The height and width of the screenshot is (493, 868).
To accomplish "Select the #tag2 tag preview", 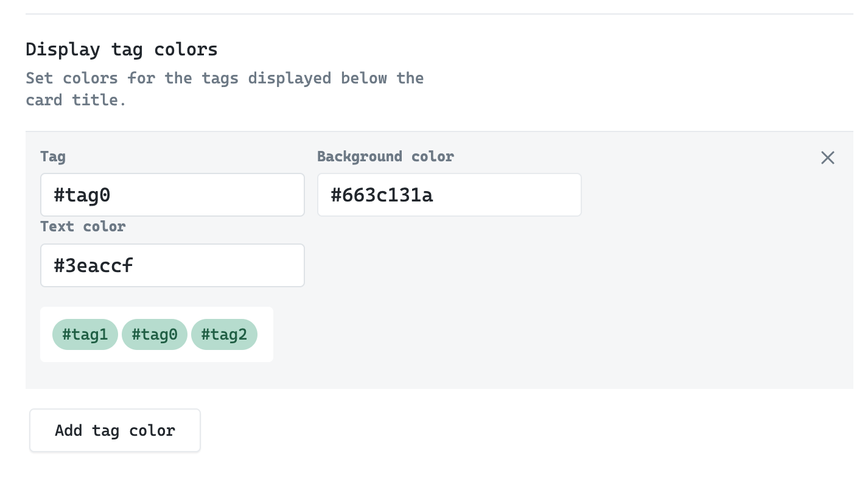I will 224,334.
